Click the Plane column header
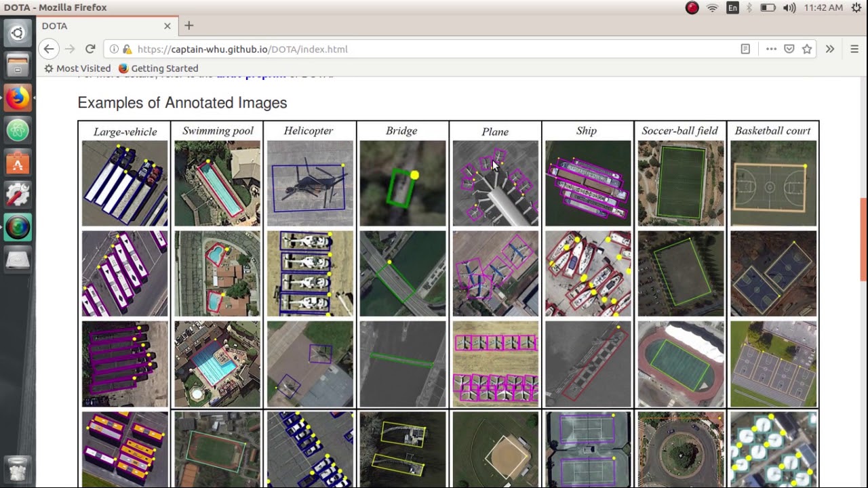This screenshot has height=488, width=868. coord(495,131)
